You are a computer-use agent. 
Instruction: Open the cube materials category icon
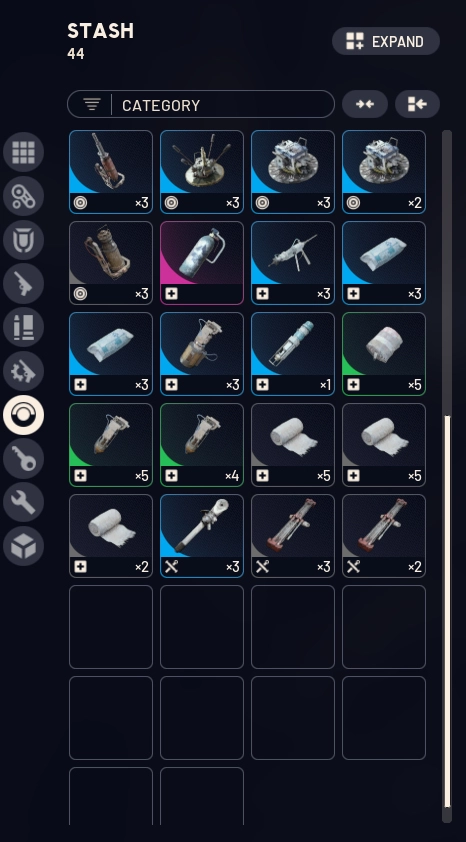pyautogui.click(x=23, y=546)
